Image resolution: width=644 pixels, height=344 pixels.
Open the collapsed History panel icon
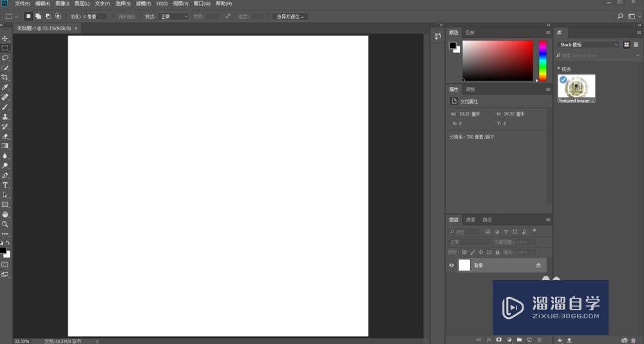tap(438, 36)
